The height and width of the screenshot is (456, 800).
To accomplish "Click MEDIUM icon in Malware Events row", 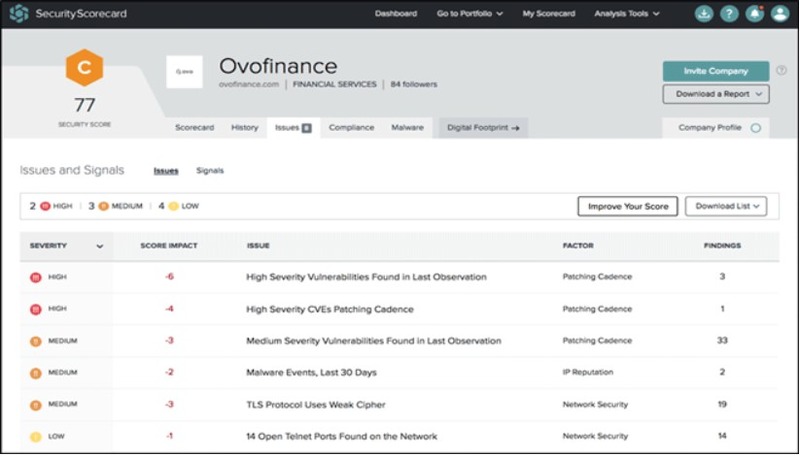I will coord(36,373).
